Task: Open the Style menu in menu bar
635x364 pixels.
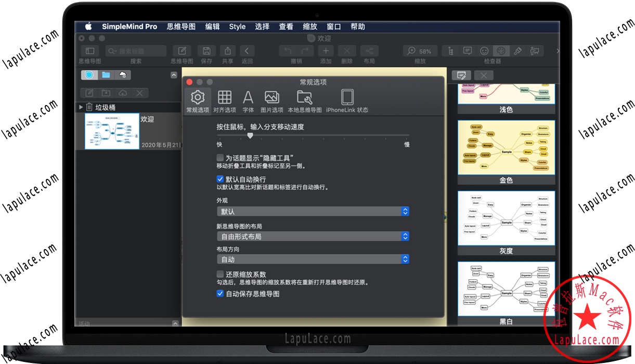Action: tap(237, 27)
